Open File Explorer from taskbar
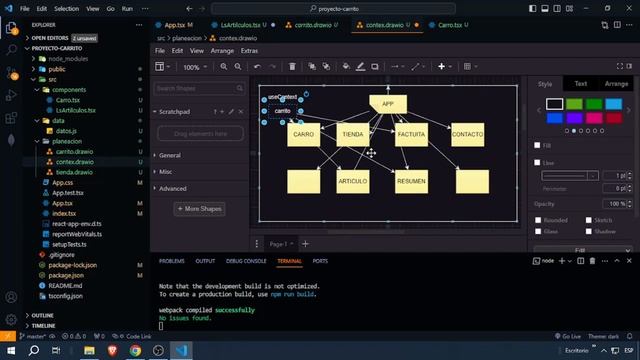Image resolution: width=640 pixels, height=360 pixels. (x=89, y=350)
